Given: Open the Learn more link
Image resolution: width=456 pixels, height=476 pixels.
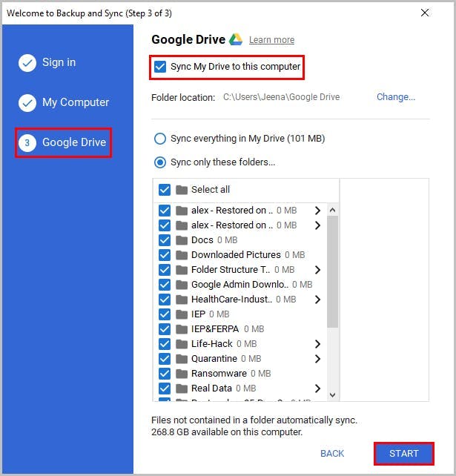Looking at the screenshot, I should 271,40.
